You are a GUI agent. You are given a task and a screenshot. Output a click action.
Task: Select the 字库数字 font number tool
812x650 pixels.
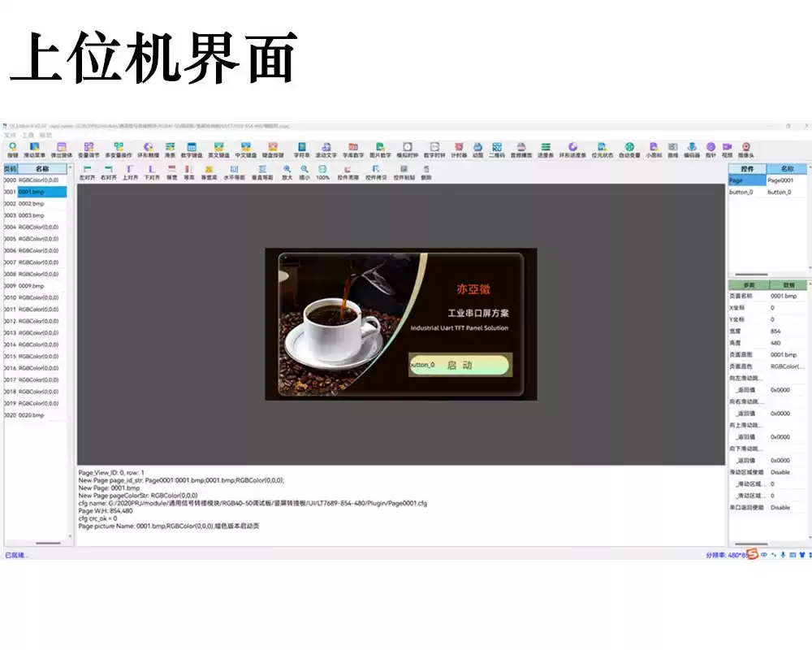click(x=352, y=149)
